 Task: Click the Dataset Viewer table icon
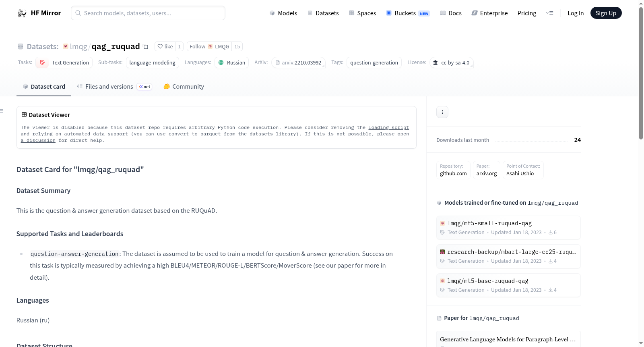[24, 115]
